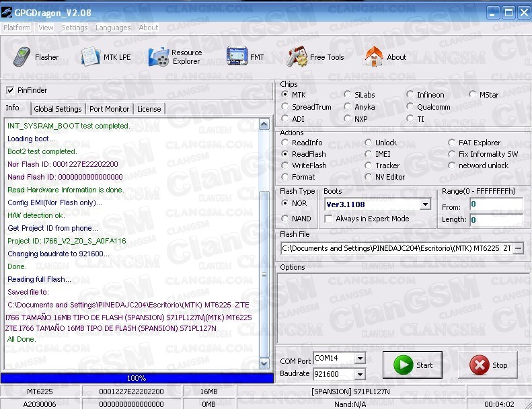Switch to Global Settings tab
This screenshot has height=409, width=532.
click(x=58, y=109)
